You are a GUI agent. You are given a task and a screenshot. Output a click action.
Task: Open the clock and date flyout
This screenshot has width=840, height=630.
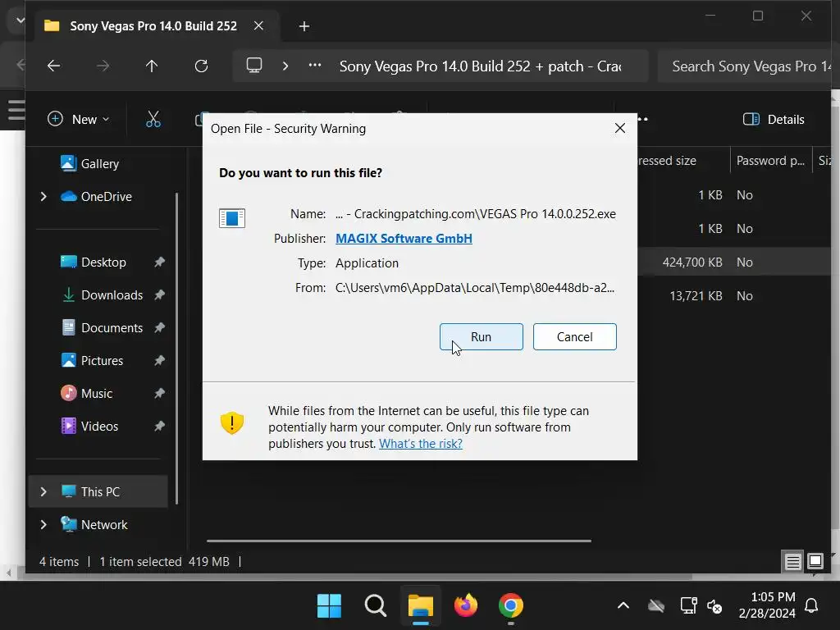point(767,605)
